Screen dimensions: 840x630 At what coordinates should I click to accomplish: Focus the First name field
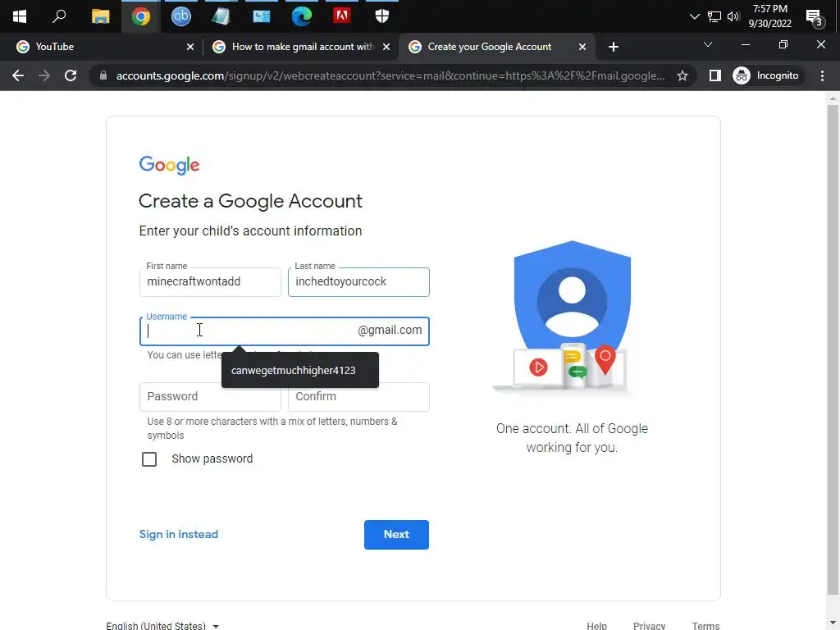click(210, 282)
